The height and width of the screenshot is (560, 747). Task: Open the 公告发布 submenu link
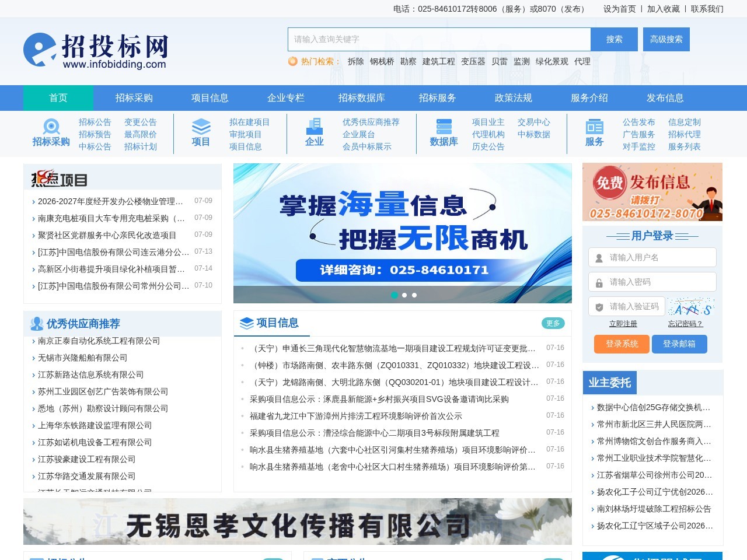(x=639, y=122)
